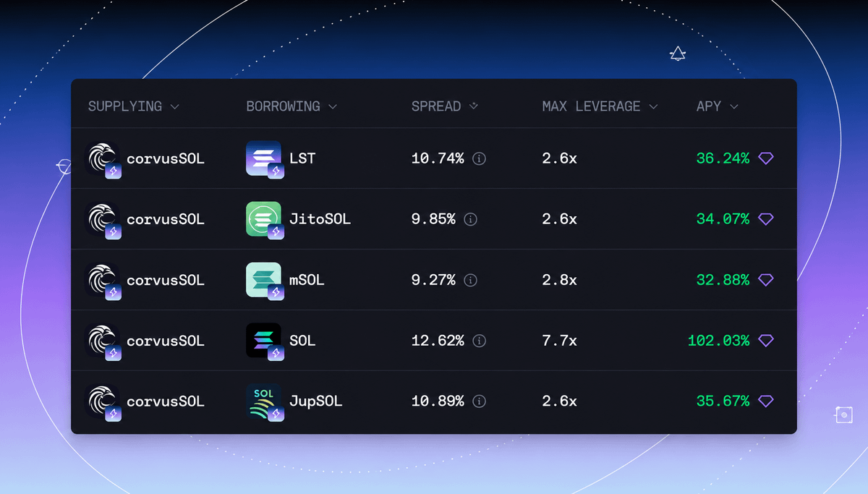The width and height of the screenshot is (868, 494).
Task: Click the 7.7x max leverage value
Action: tap(560, 341)
